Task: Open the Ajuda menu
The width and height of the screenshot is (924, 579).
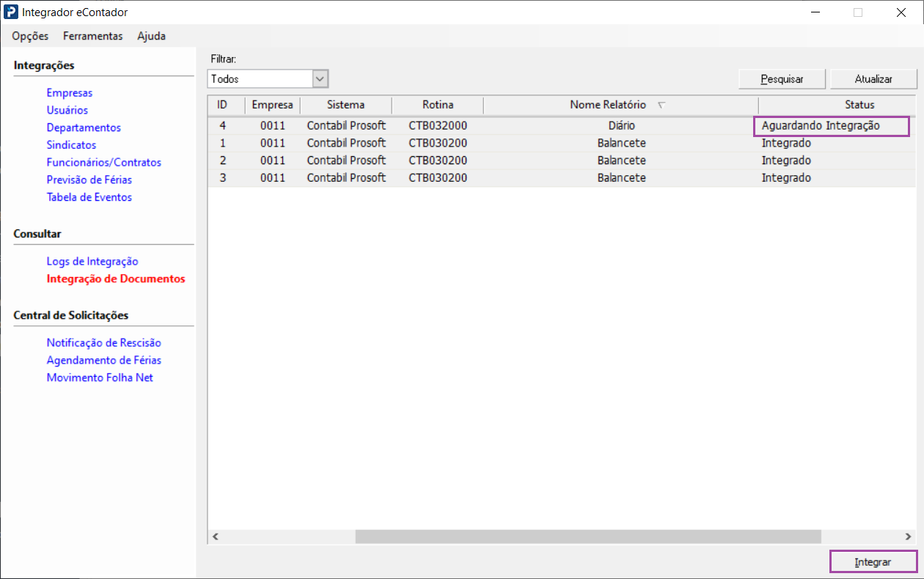Action: coord(151,36)
